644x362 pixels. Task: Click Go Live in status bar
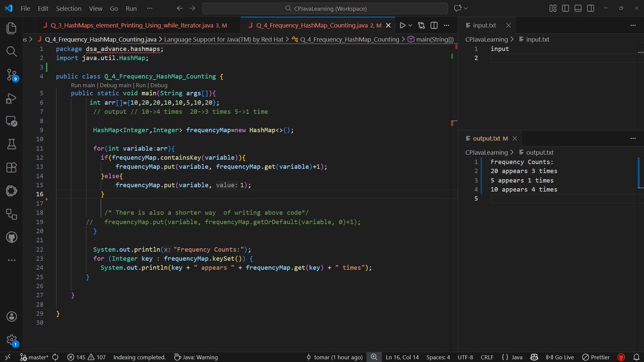click(560, 357)
